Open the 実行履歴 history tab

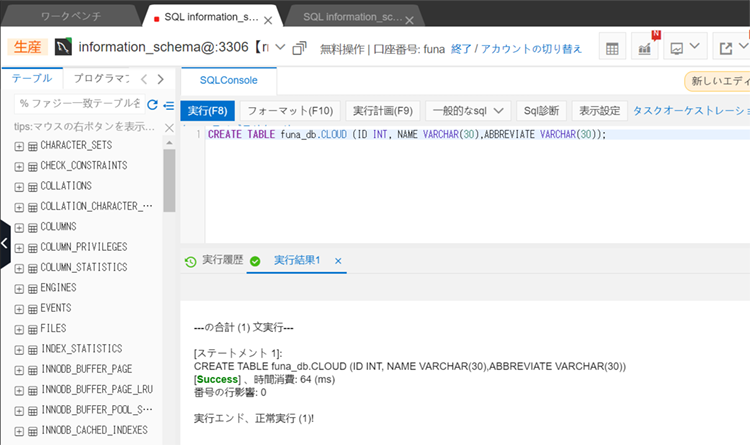coord(222,260)
